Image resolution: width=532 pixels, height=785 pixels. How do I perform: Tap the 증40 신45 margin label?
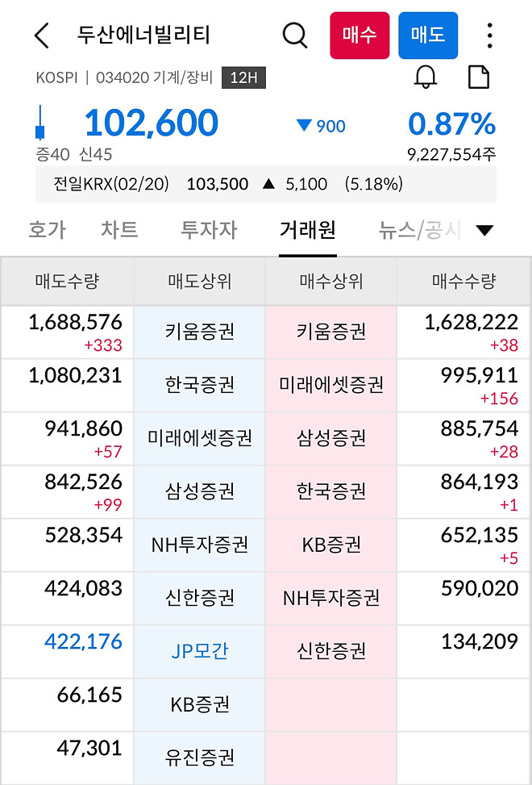[x=74, y=155]
